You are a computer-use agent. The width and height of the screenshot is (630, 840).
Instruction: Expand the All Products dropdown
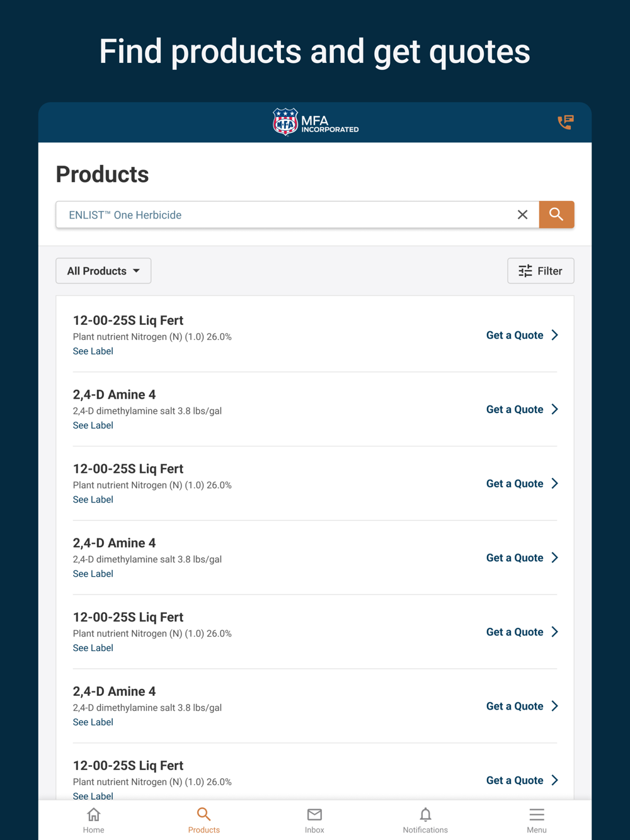(x=103, y=271)
